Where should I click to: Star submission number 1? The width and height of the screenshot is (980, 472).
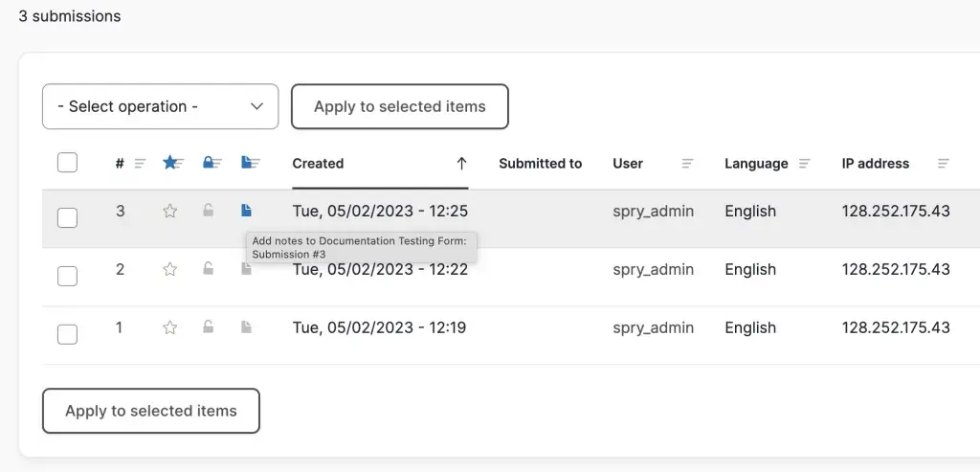pos(170,327)
